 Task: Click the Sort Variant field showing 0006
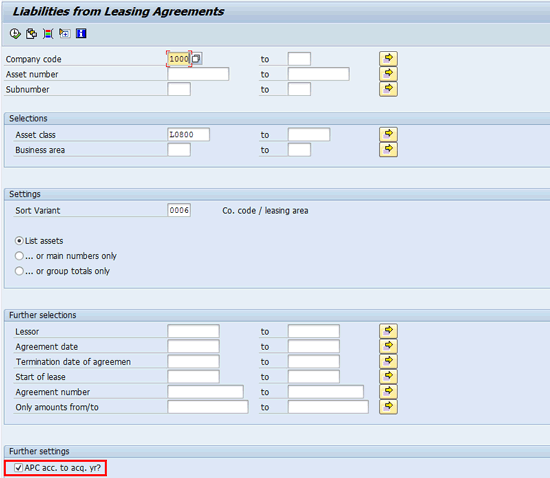179,210
